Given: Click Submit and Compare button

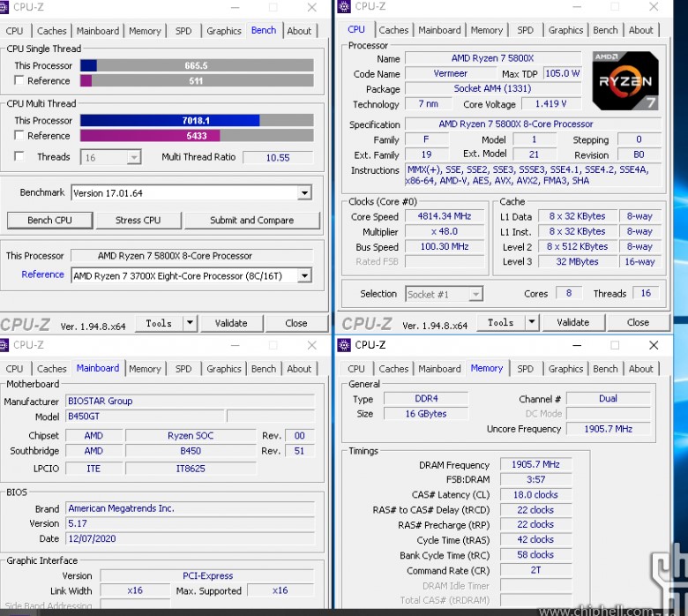Looking at the screenshot, I should point(252,221).
